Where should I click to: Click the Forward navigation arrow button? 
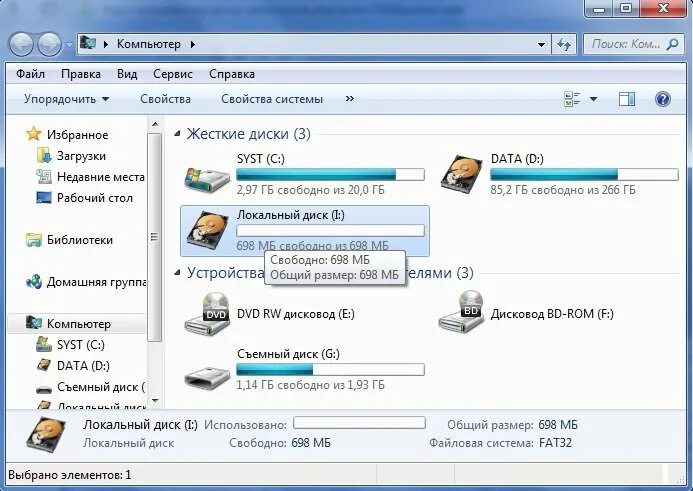click(50, 45)
